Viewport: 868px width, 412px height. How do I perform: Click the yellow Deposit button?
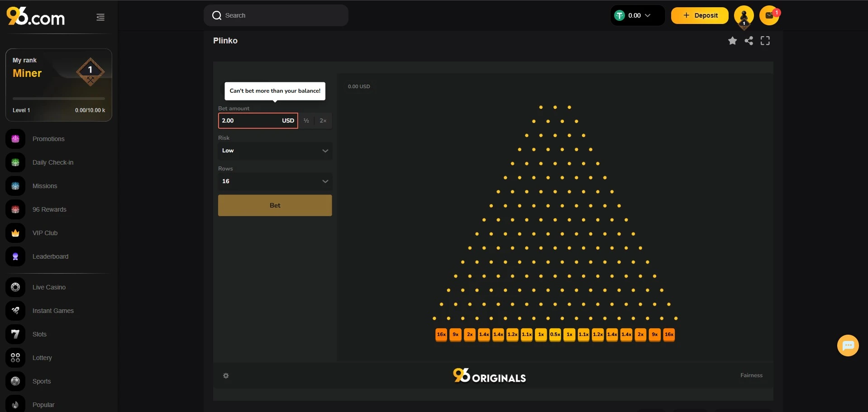coord(700,15)
